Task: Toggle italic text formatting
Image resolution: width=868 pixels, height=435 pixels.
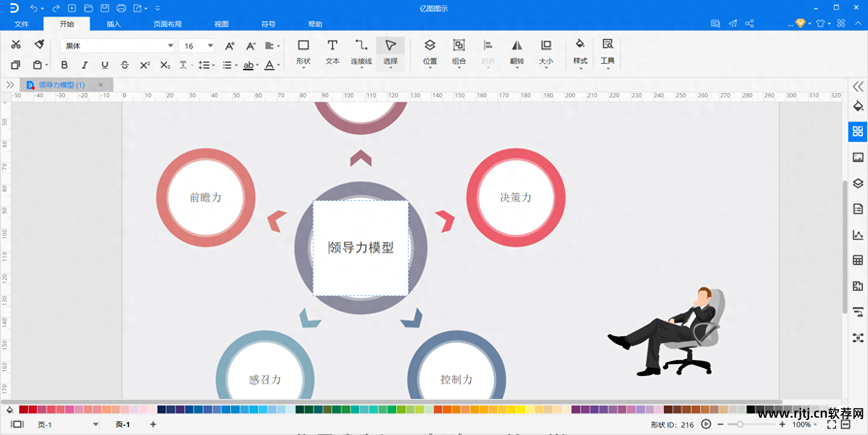Action: click(84, 65)
